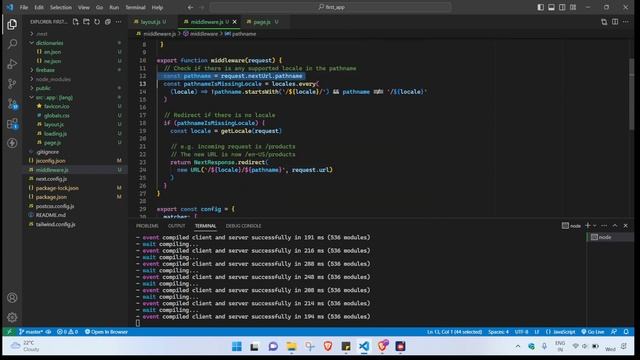Click the New Folder icon in Explorer
The height and width of the screenshot is (360, 640).
coord(87,22)
